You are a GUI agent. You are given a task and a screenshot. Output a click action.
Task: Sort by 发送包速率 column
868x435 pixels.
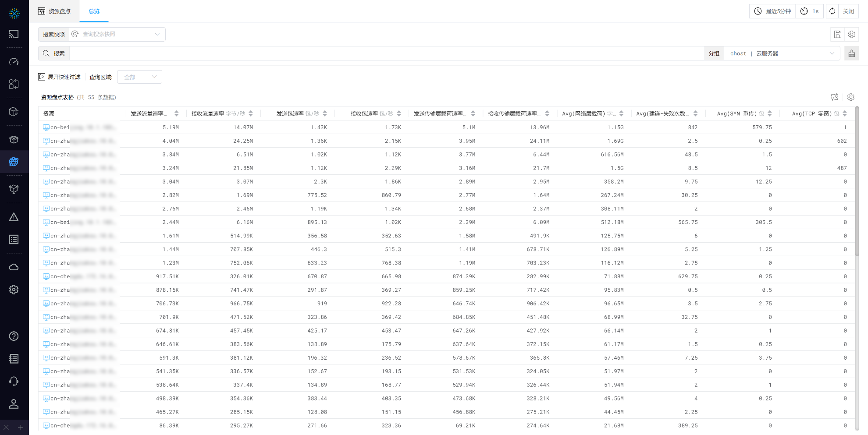tap(325, 113)
